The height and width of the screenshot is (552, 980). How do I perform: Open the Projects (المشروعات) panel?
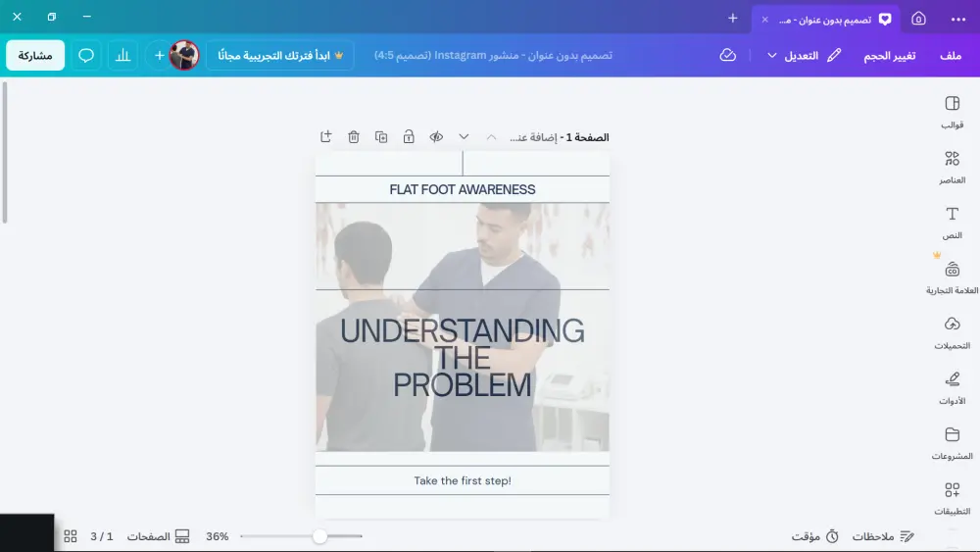pyautogui.click(x=952, y=443)
